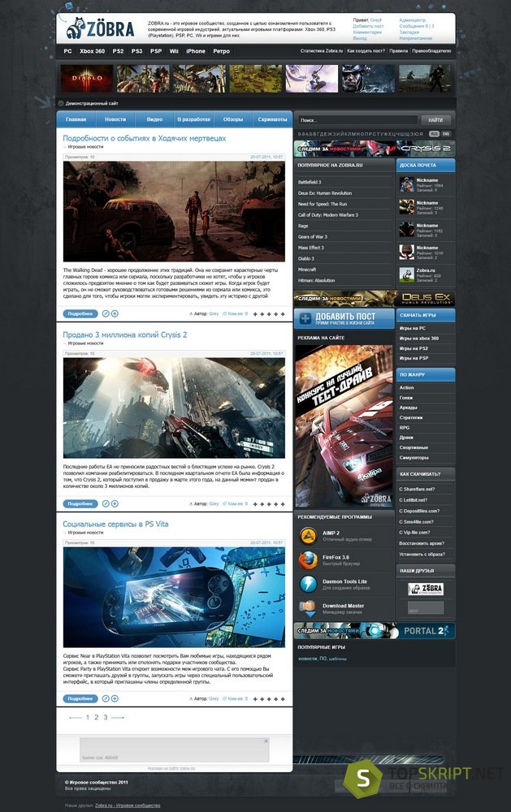Switch to the Новости tab
The height and width of the screenshot is (812, 511).
coord(115,119)
